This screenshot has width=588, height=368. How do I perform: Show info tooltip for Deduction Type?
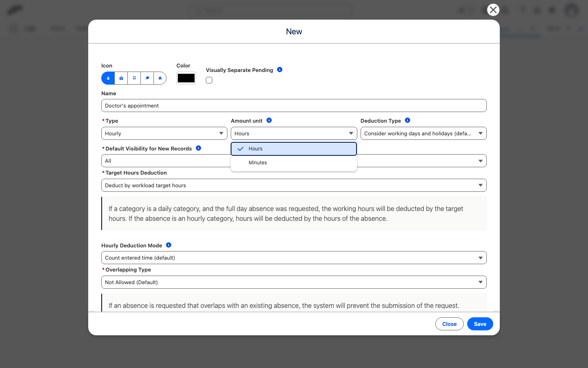[x=408, y=120]
